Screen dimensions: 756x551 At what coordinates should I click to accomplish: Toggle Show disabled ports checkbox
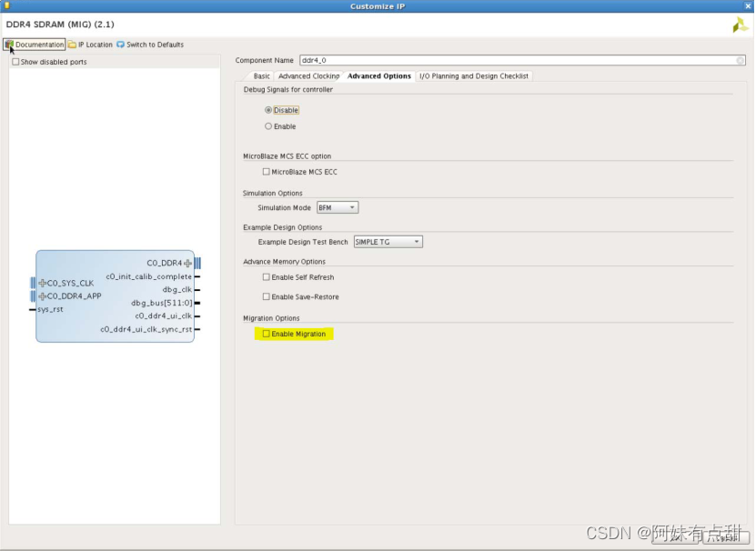click(x=15, y=62)
